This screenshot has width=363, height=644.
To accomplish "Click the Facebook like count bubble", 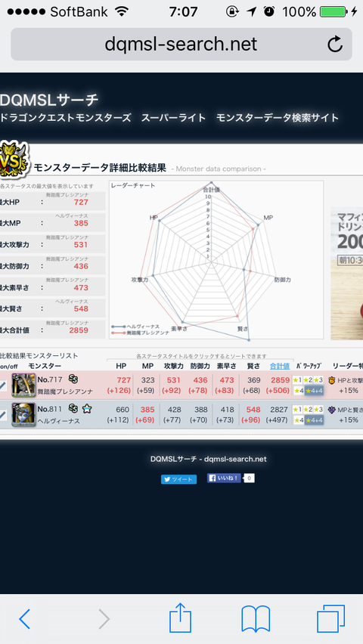I will tap(249, 478).
